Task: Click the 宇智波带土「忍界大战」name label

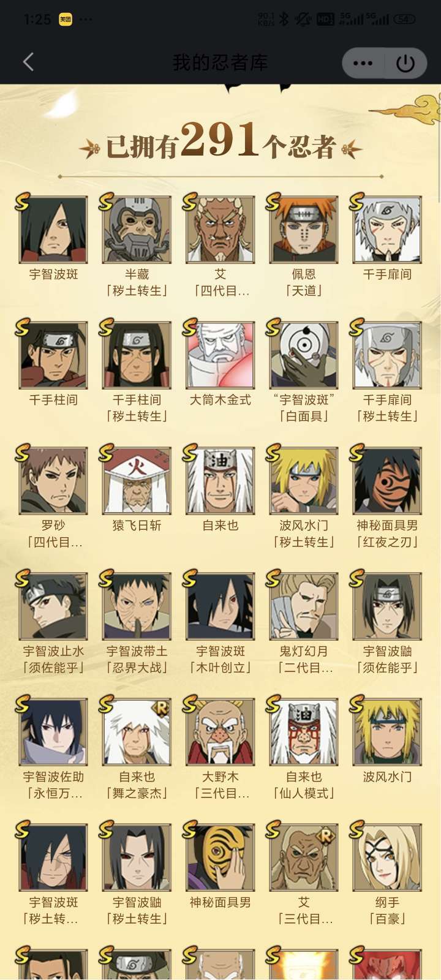Action: coord(137,659)
